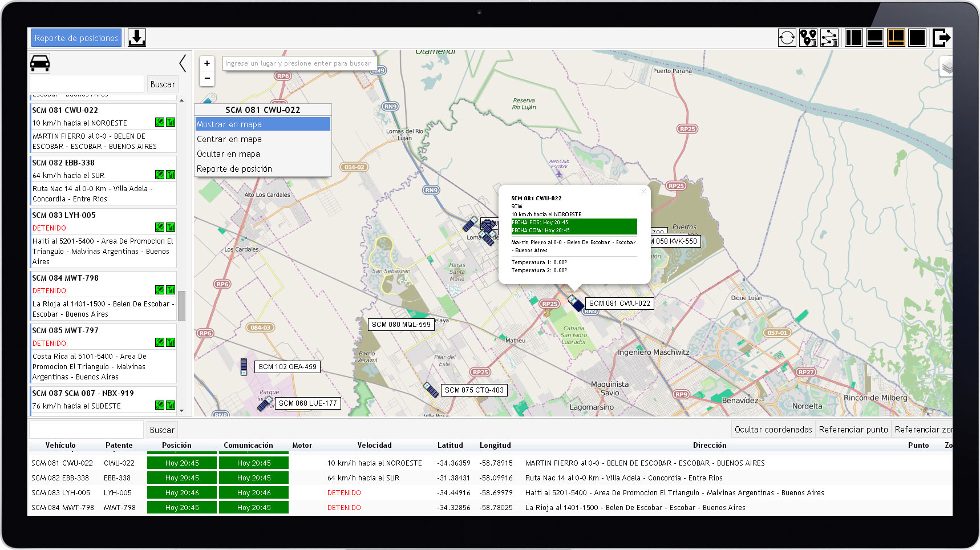
Task: Sort table by Posición column header
Action: (177, 445)
